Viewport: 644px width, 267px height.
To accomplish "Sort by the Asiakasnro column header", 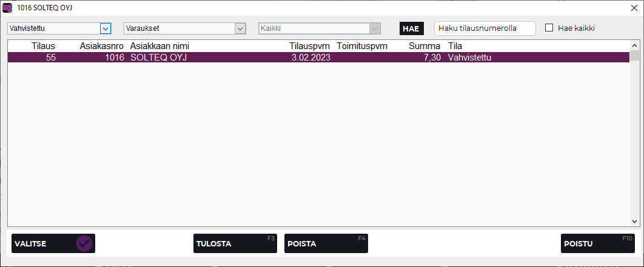I will coord(101,46).
